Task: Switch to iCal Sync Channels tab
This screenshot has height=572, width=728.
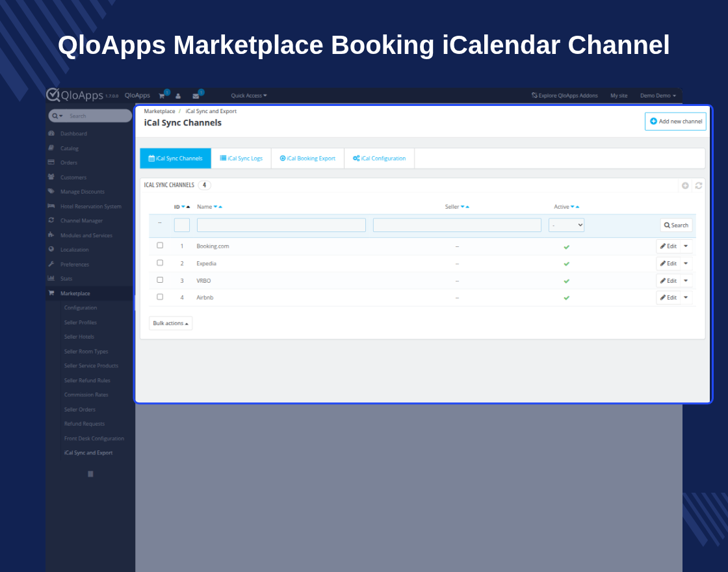Action: pos(175,159)
